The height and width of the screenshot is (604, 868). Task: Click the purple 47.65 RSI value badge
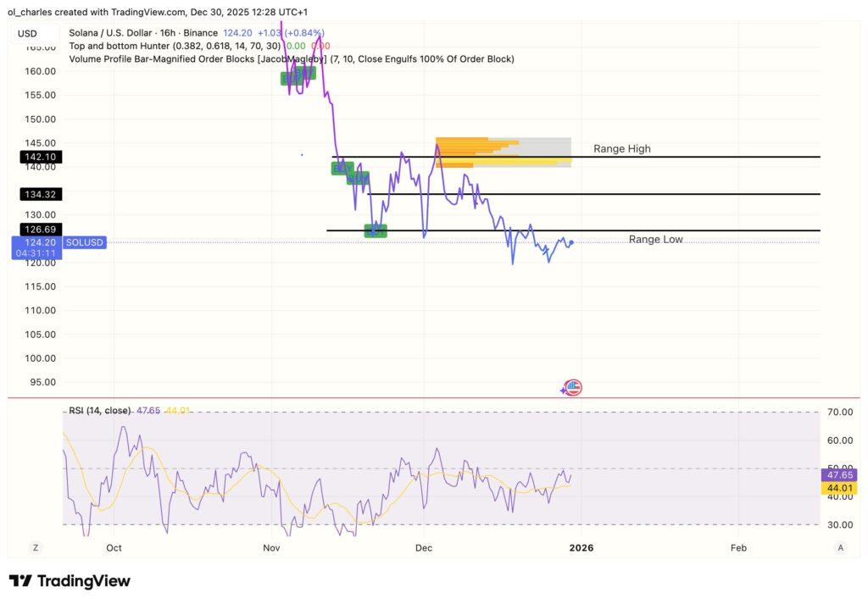tap(840, 475)
